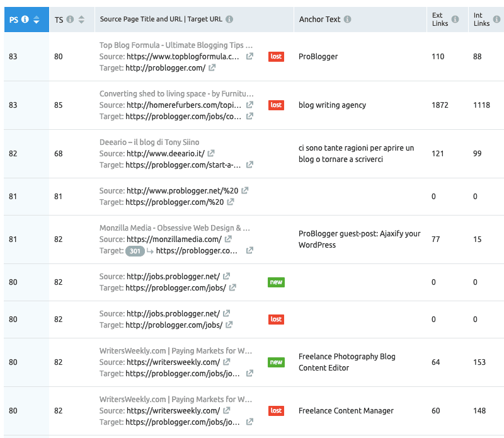504x438 pixels.
Task: Click new badge on Freelance Photography row
Action: click(x=276, y=362)
